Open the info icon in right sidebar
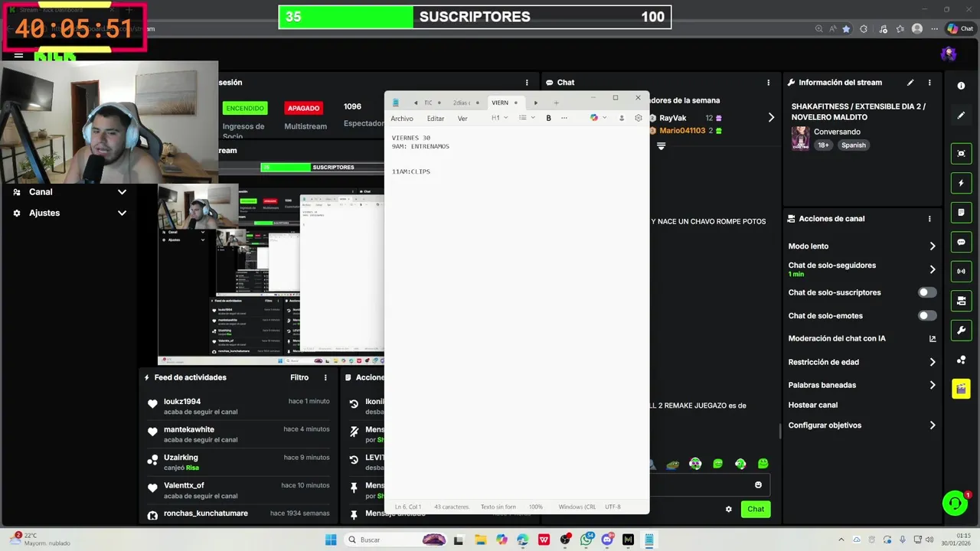The height and width of the screenshot is (551, 980). pos(961,86)
